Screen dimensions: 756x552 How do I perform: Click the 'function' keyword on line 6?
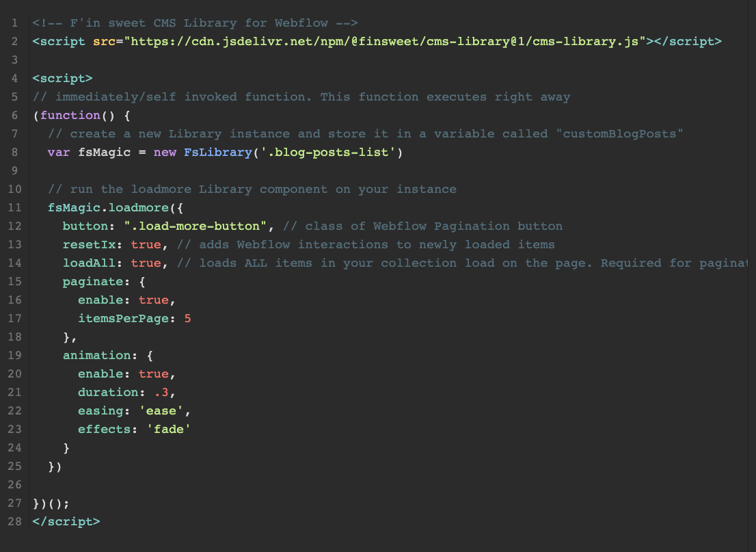pyautogui.click(x=70, y=116)
